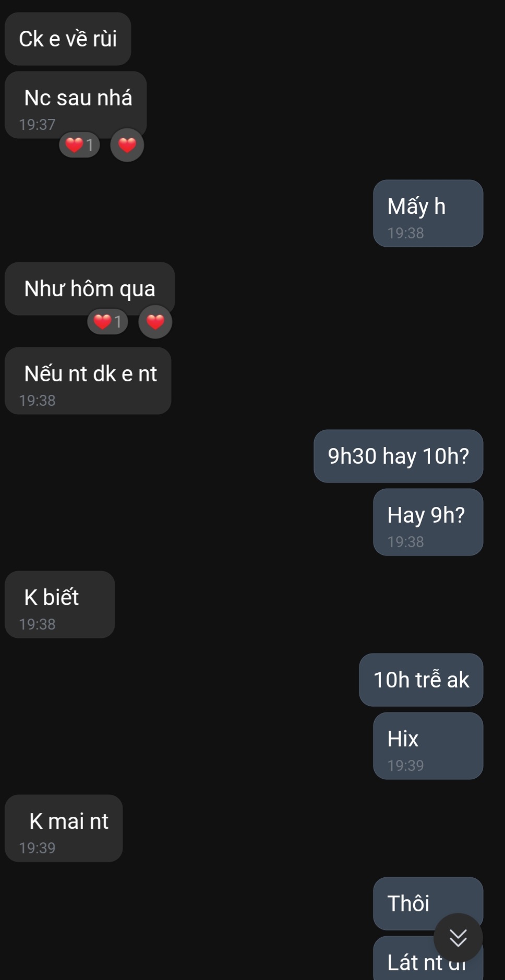Image resolution: width=505 pixels, height=980 pixels.
Task: Select the "Mấy h" message bubble
Action: click(428, 213)
